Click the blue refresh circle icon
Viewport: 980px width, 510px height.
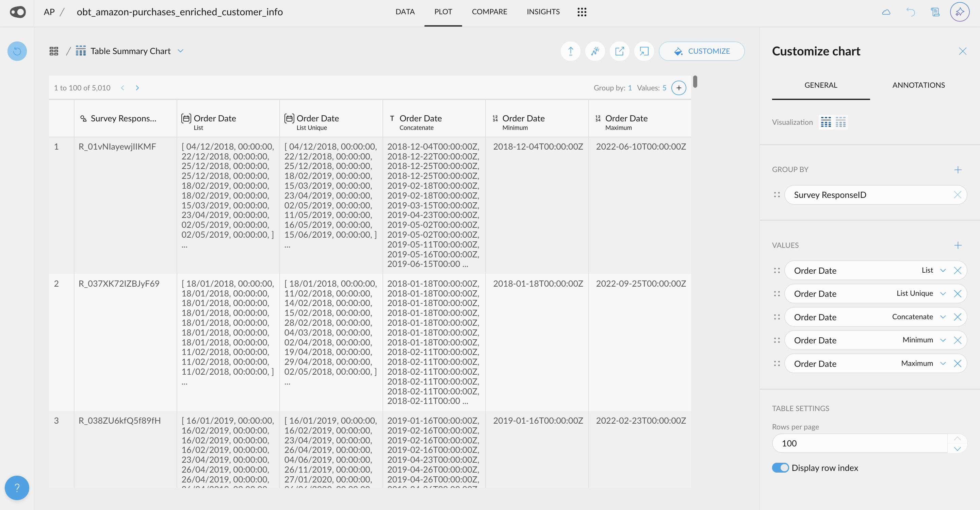pyautogui.click(x=17, y=51)
